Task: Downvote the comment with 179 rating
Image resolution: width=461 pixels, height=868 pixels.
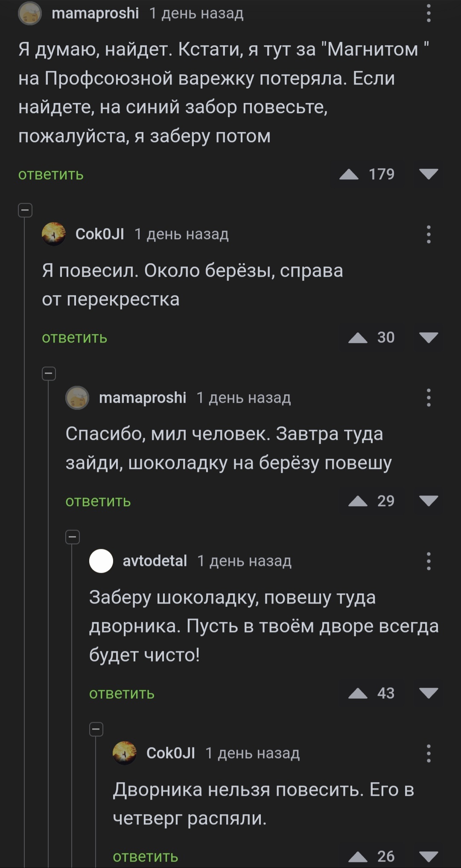Action: 429,174
